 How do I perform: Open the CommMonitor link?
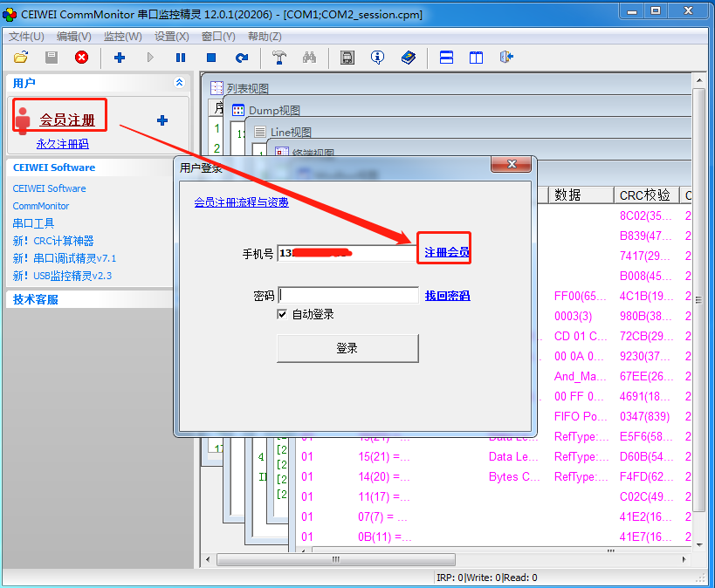(x=41, y=206)
